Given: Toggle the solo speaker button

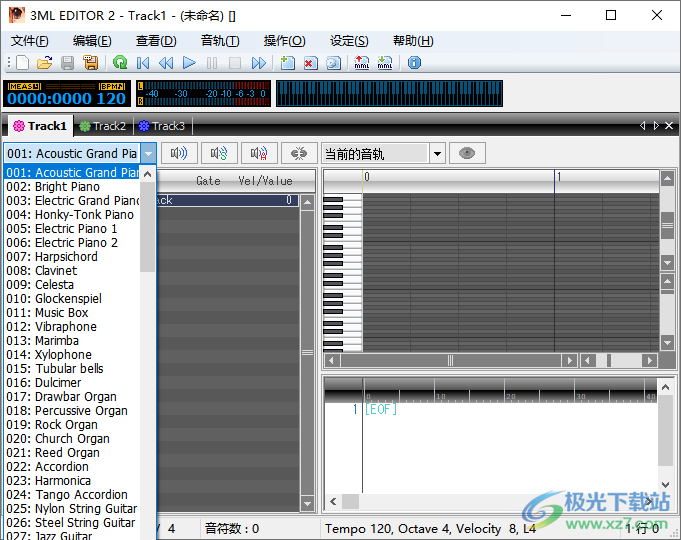Looking at the screenshot, I should coord(219,153).
